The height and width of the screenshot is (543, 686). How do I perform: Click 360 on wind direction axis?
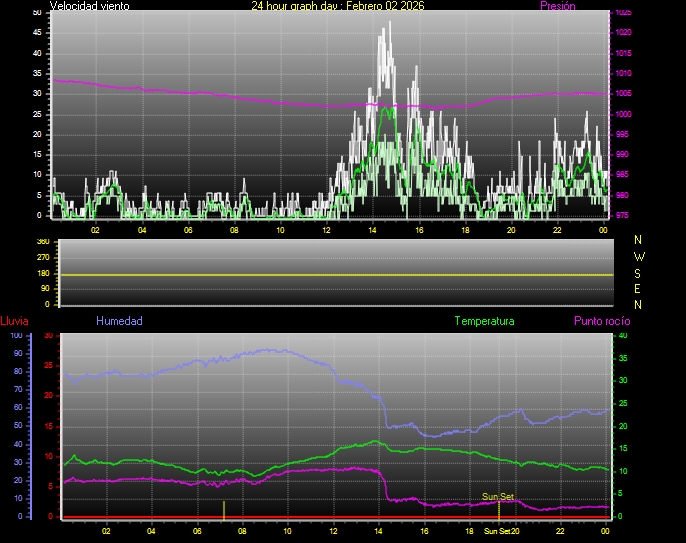pos(42,242)
